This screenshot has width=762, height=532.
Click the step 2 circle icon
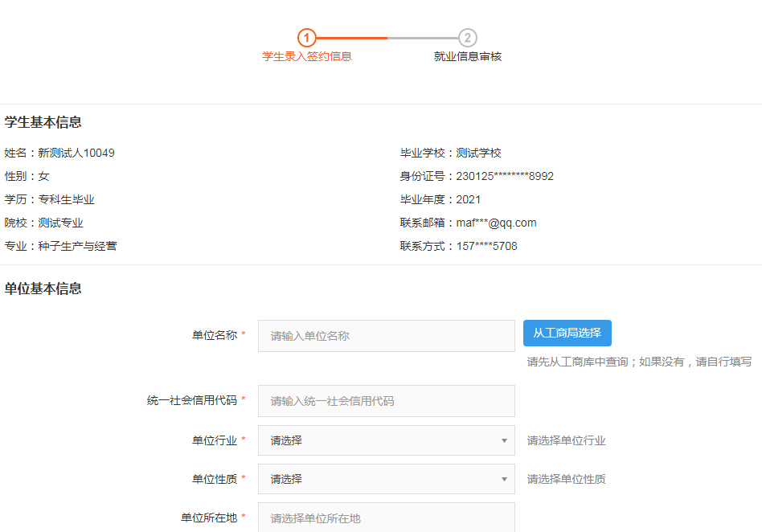(x=468, y=38)
